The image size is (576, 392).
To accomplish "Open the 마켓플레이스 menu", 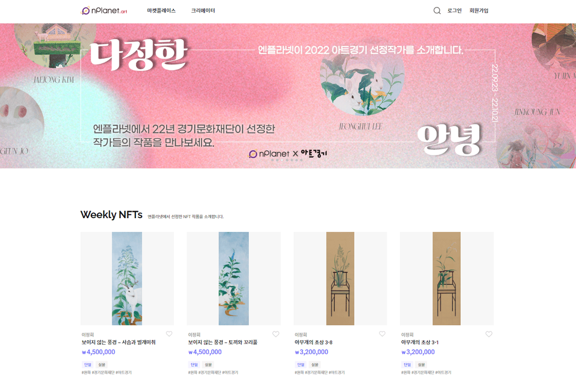I will [x=161, y=10].
